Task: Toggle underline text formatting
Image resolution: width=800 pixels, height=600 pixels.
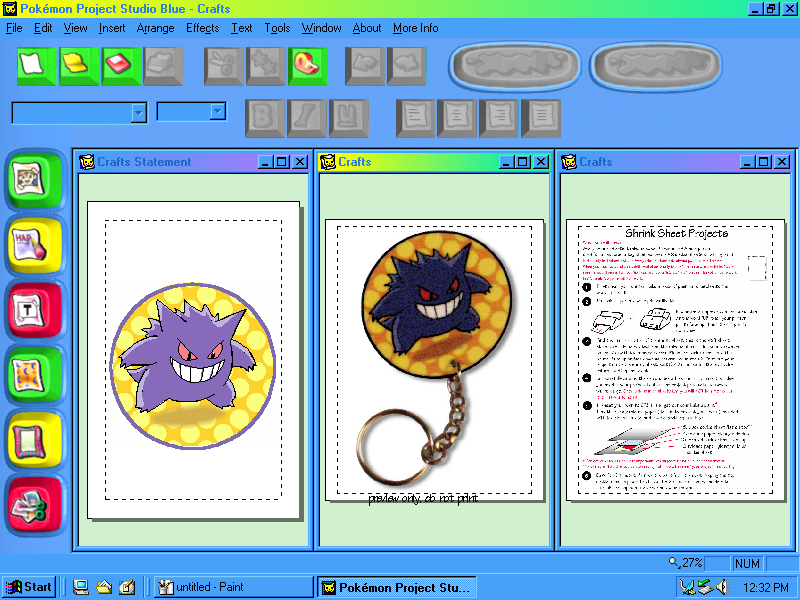Action: click(347, 113)
